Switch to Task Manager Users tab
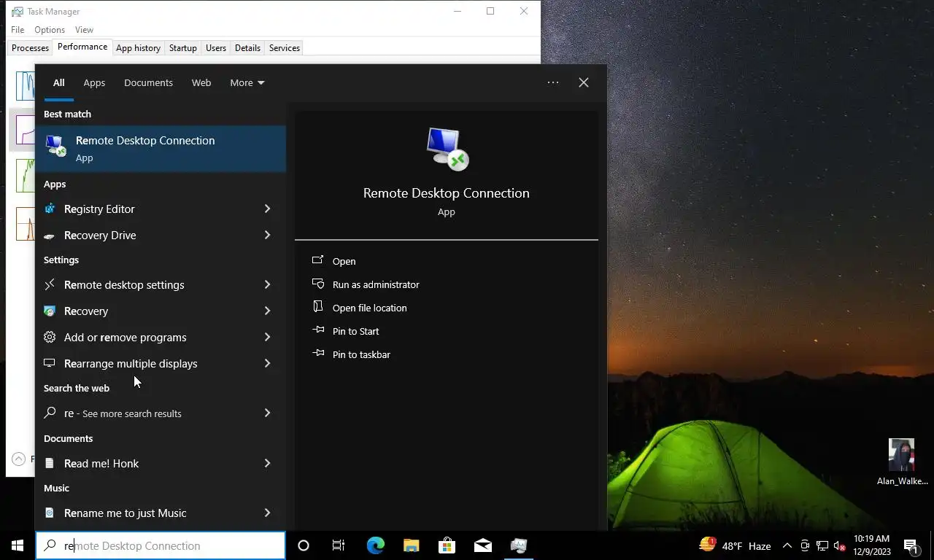 click(216, 48)
